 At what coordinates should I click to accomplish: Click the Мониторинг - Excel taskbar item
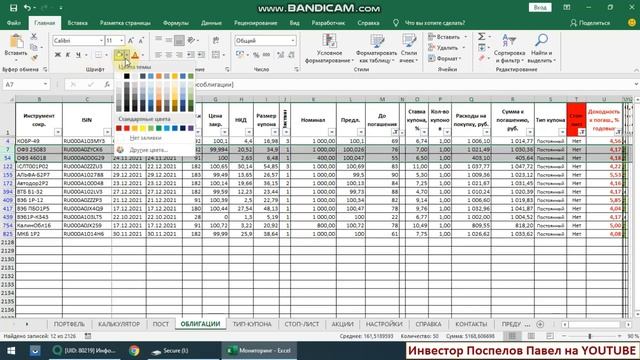point(260,351)
